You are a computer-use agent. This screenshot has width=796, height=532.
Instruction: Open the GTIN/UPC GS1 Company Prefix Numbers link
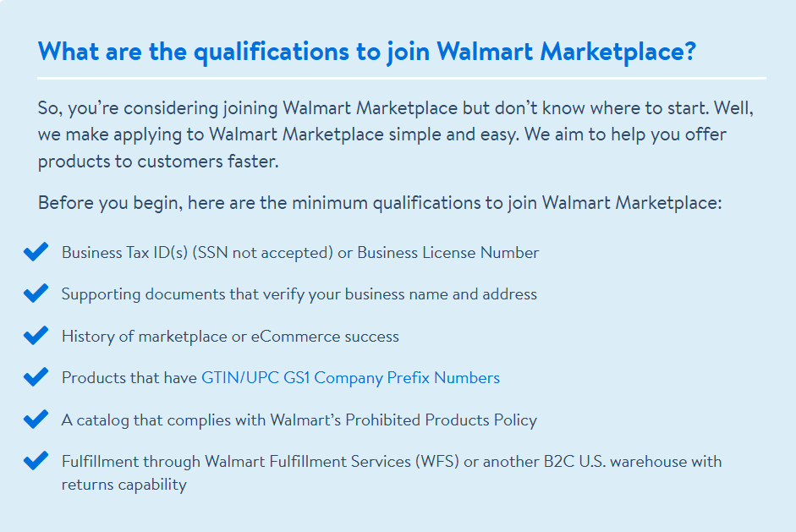(350, 378)
